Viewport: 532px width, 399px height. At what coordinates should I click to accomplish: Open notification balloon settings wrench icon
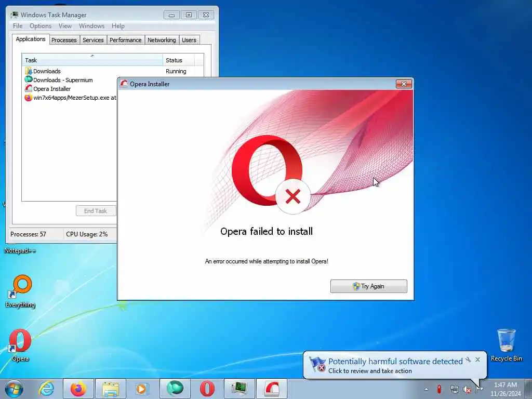[x=468, y=360]
